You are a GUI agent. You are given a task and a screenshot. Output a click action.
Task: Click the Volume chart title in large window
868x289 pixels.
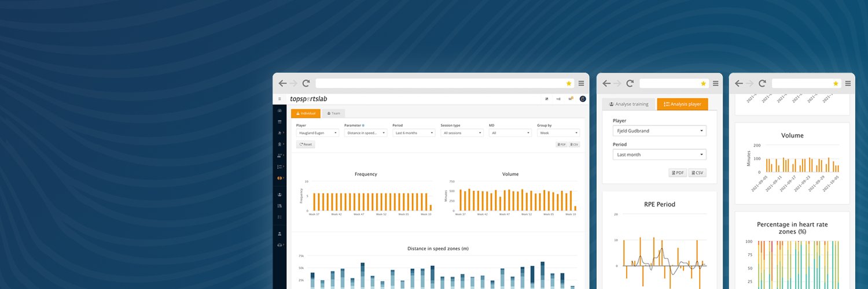pos(510,174)
